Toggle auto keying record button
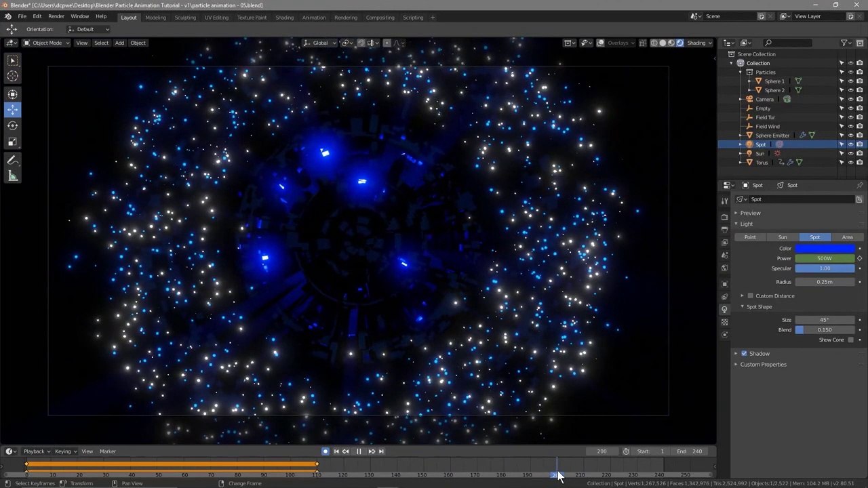 coord(325,451)
